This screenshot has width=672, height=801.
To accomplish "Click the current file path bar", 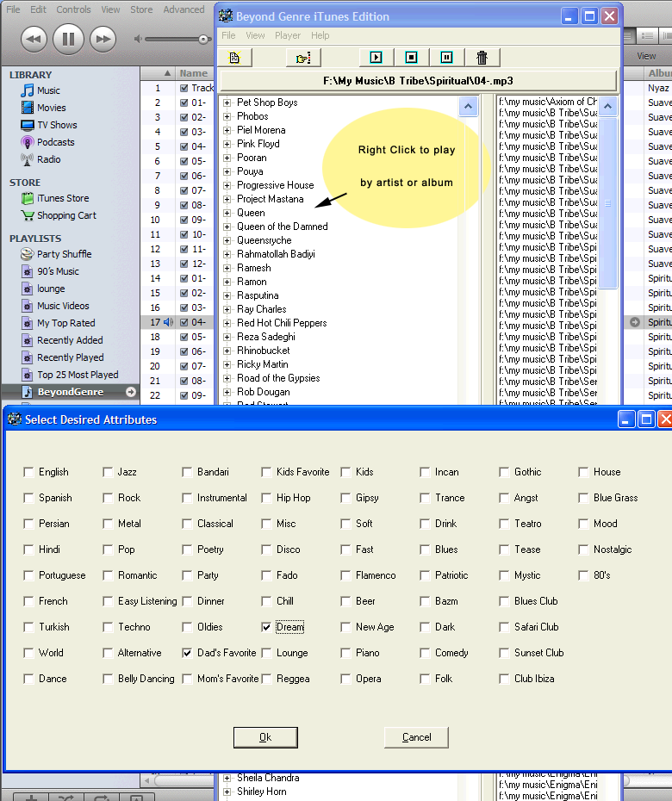I will pyautogui.click(x=418, y=81).
